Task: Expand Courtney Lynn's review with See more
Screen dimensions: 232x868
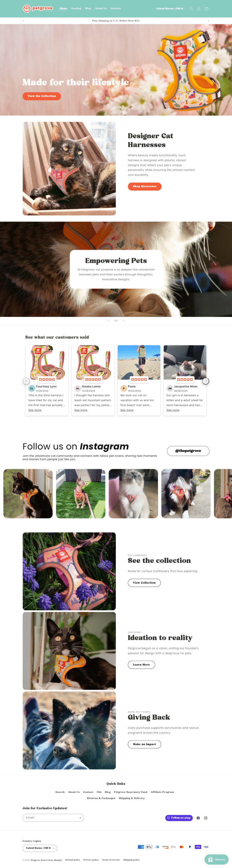Action: [x=35, y=410]
